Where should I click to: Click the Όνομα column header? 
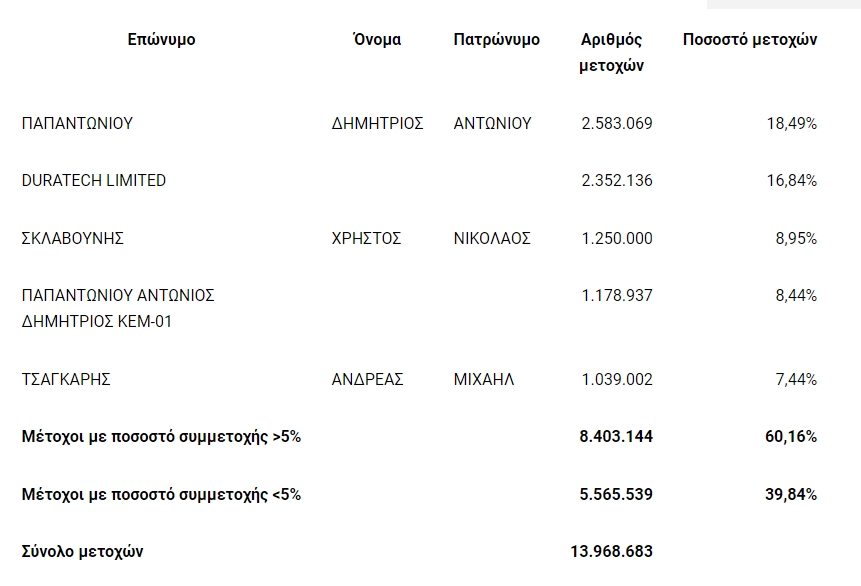coord(377,40)
